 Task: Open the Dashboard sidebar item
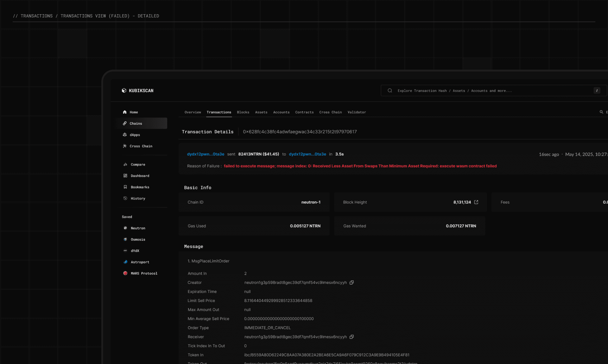(140, 176)
